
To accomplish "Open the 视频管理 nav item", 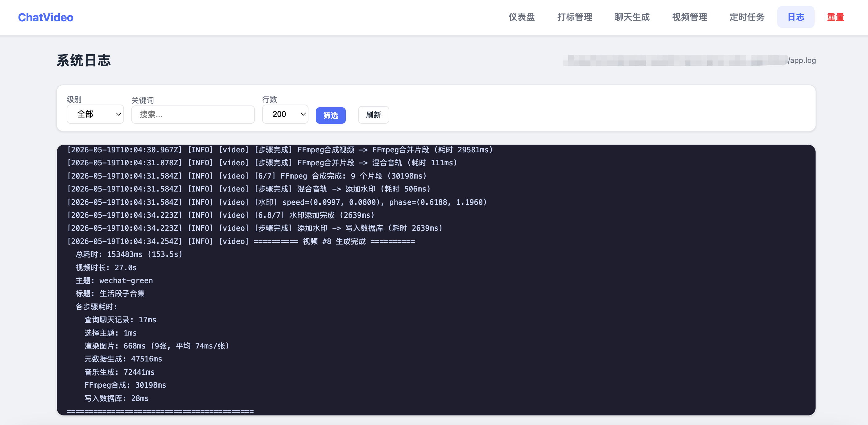I will (x=689, y=17).
